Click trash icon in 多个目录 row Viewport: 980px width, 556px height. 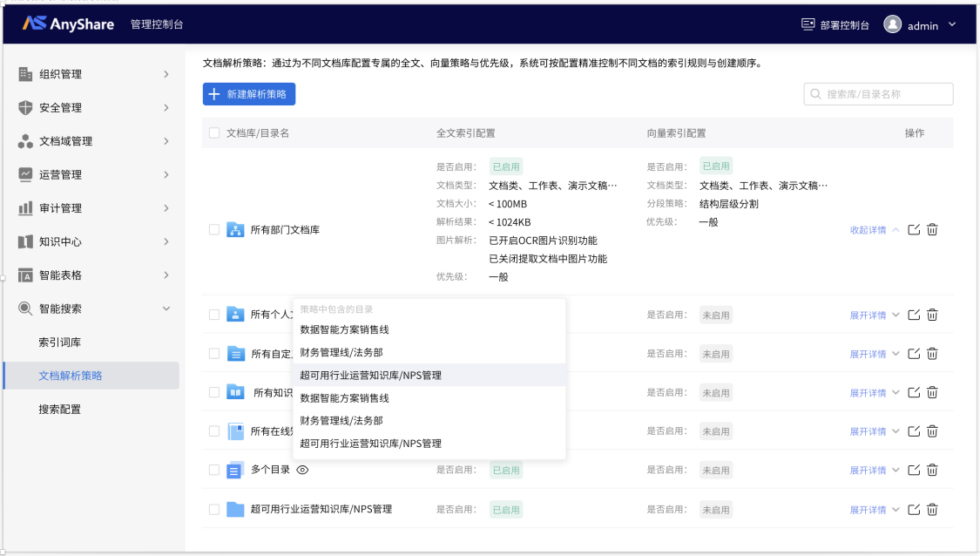click(932, 471)
